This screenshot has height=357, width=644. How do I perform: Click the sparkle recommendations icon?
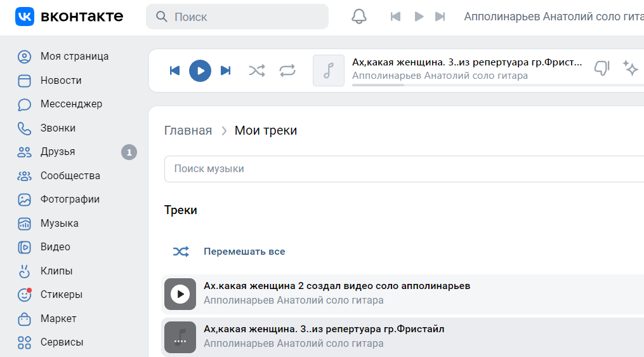[630, 68]
